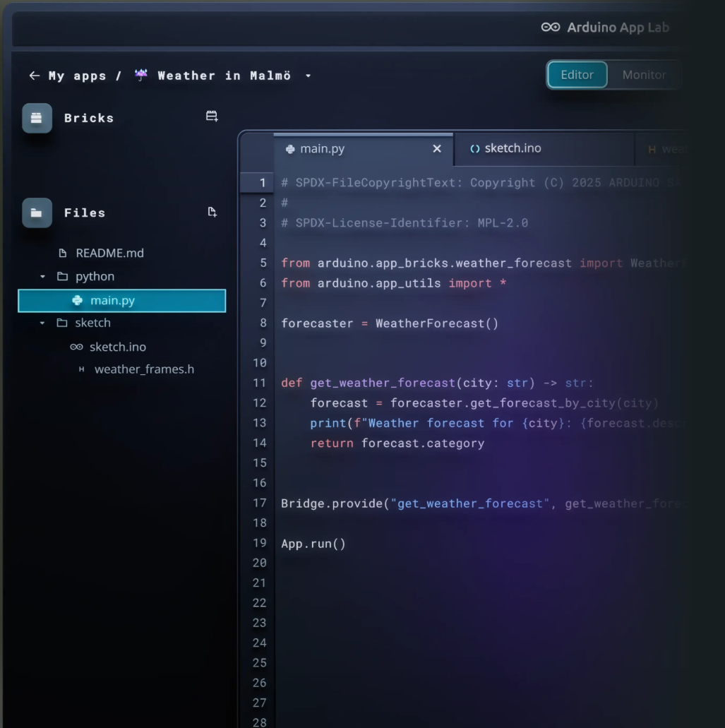Switch to Editor view
This screenshot has height=728, width=725.
(577, 75)
